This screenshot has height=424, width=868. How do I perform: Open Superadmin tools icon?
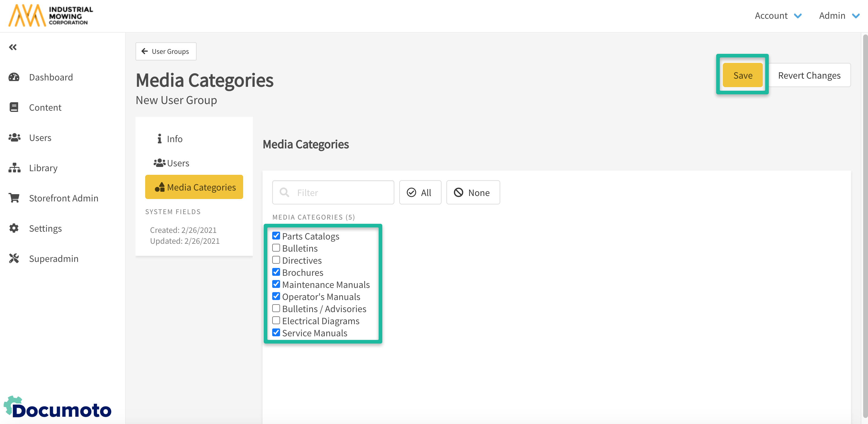click(14, 259)
